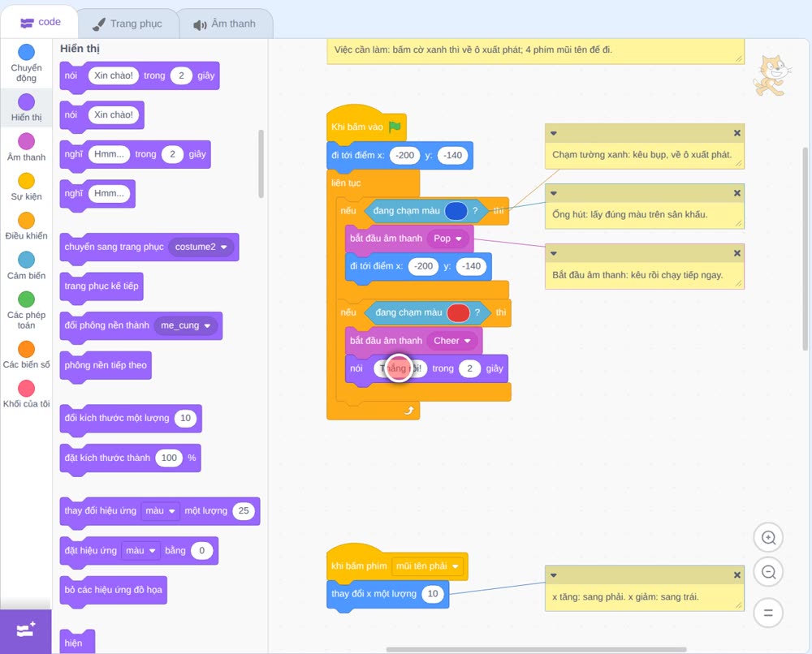
Task: Delete the 'Bắt đầu âm thanh' comment
Action: pos(737,253)
